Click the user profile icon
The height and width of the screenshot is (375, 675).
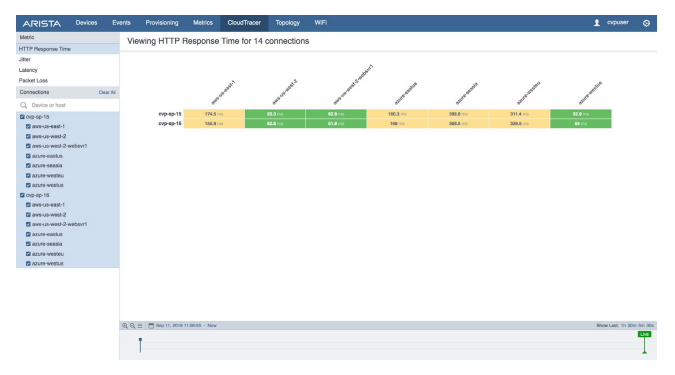click(597, 23)
